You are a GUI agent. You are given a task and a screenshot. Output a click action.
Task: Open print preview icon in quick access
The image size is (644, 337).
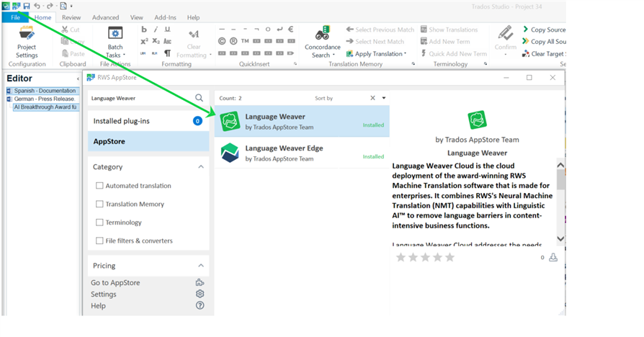click(63, 6)
